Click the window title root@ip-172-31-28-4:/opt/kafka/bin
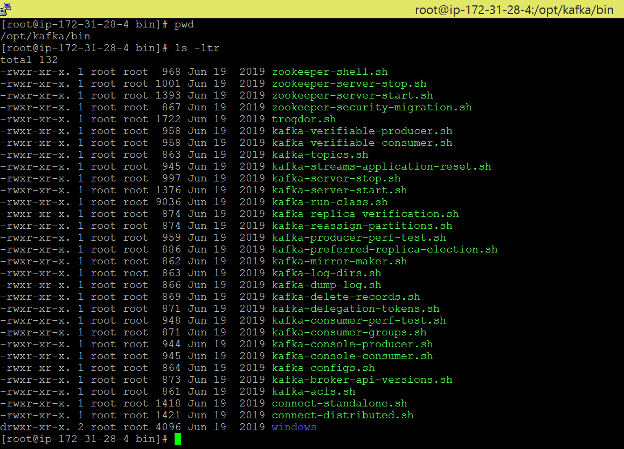This screenshot has height=449, width=624. tap(514, 10)
